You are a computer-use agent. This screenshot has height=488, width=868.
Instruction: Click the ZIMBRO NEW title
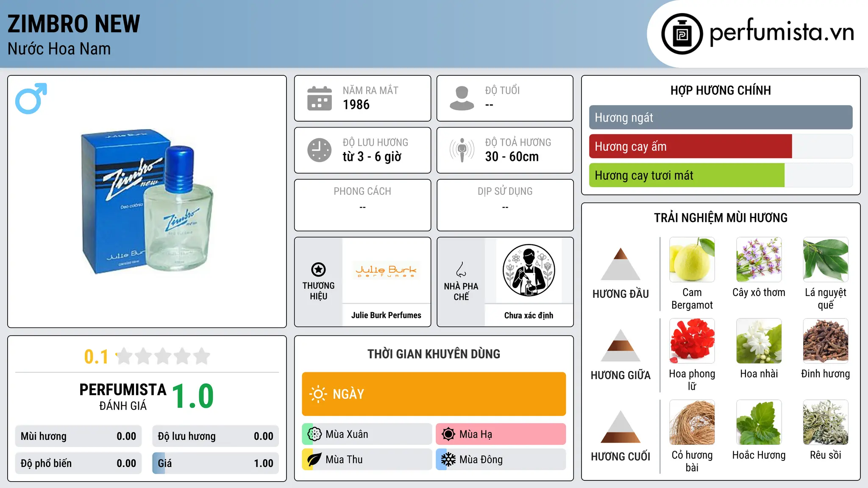[x=74, y=24]
